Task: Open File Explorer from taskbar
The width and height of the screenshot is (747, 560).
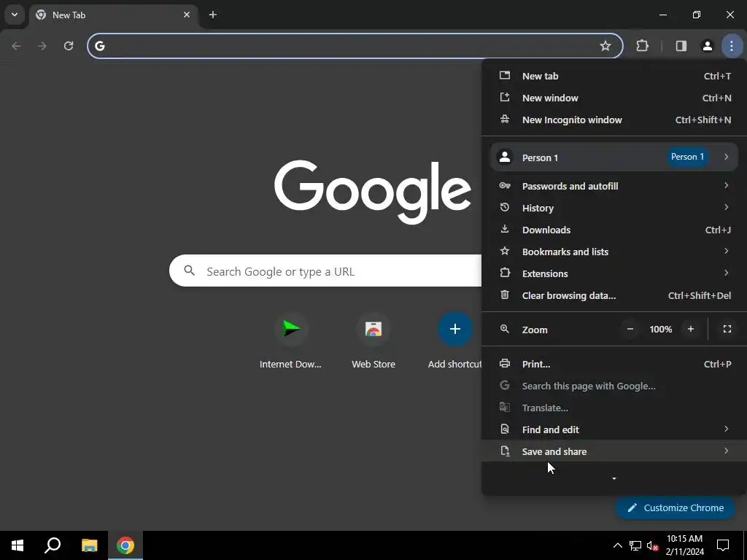Action: tap(89, 545)
